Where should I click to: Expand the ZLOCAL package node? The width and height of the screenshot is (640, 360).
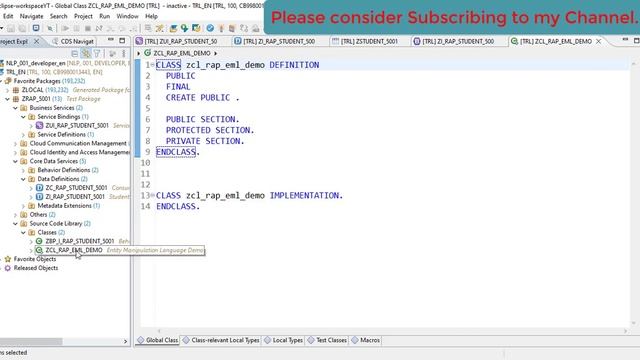7,90
